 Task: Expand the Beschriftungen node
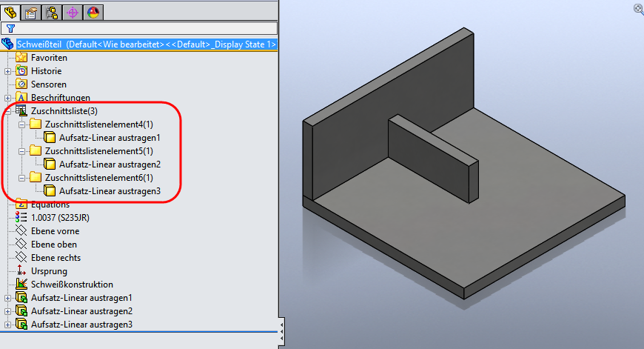(8, 99)
